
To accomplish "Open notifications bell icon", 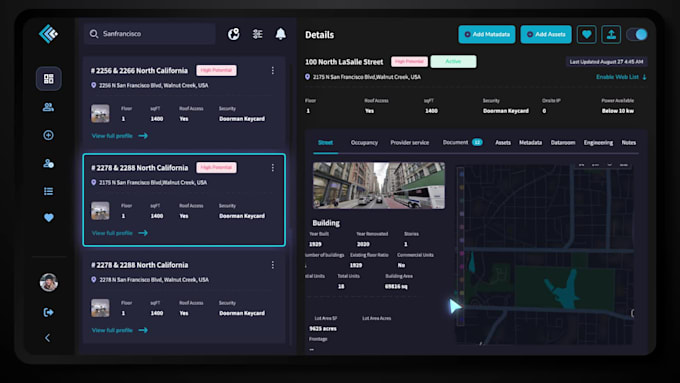I will pyautogui.click(x=281, y=34).
